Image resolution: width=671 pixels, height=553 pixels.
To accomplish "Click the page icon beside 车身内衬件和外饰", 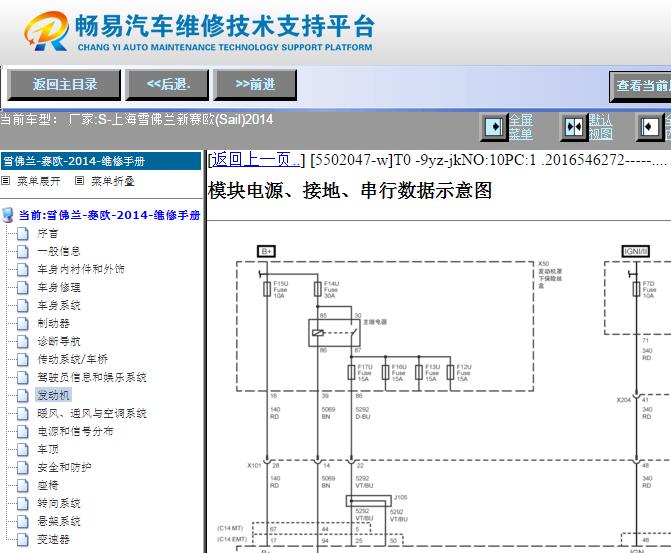I will (x=23, y=270).
